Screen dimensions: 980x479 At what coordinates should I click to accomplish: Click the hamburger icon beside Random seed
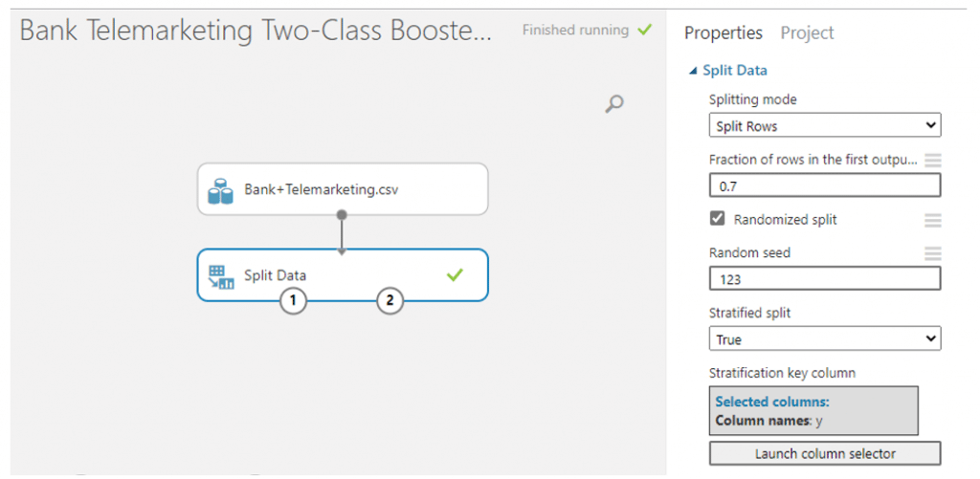[932, 253]
